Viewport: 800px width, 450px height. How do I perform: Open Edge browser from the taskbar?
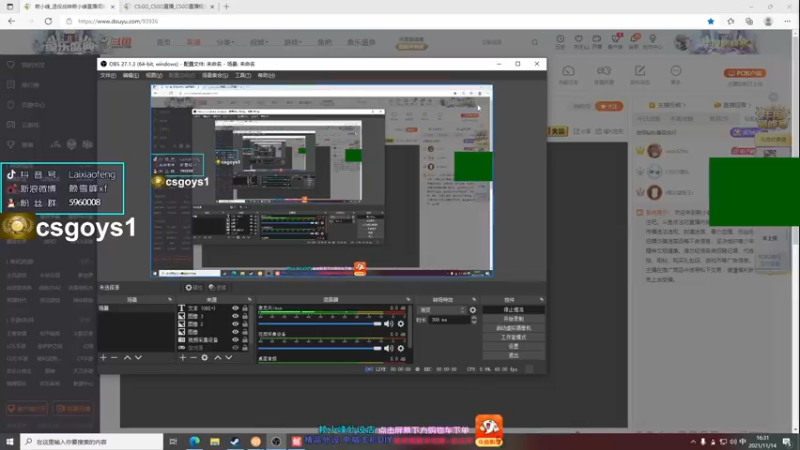coord(194,441)
